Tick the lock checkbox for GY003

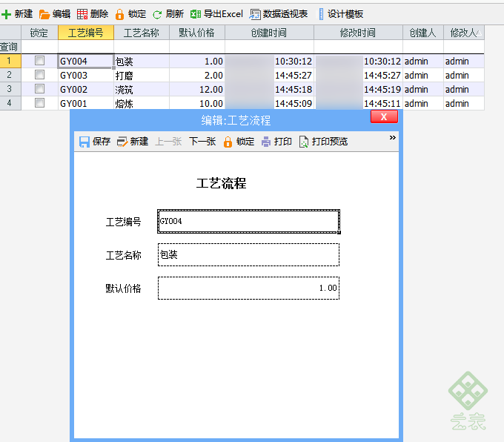tap(39, 75)
